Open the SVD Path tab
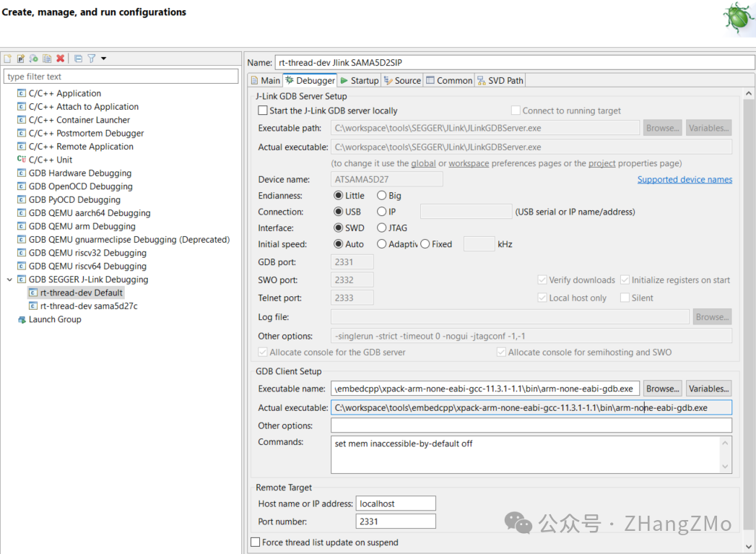The height and width of the screenshot is (554, 756). click(x=500, y=80)
